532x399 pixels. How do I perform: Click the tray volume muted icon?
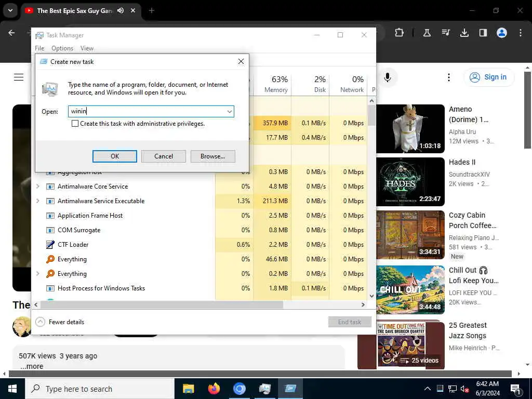click(465, 389)
